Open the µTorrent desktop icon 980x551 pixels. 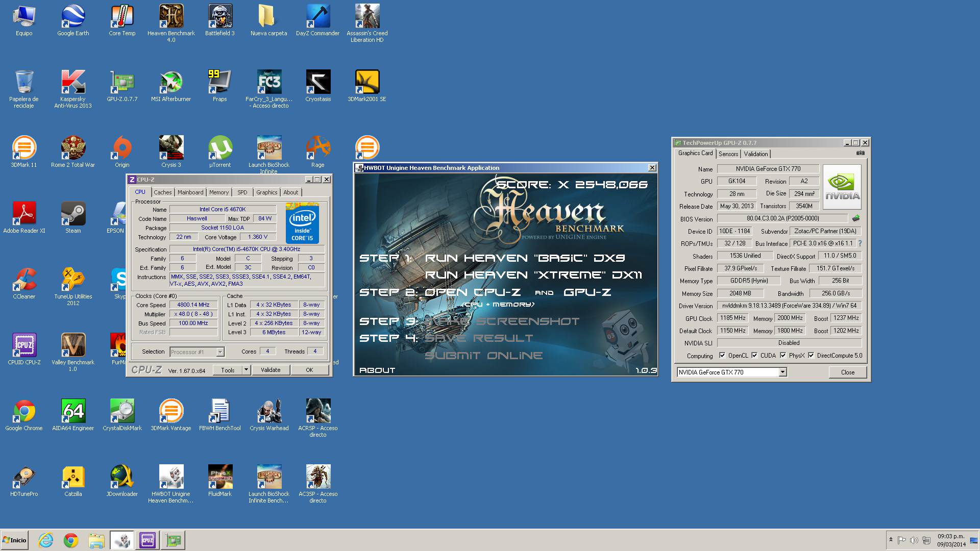click(220, 152)
